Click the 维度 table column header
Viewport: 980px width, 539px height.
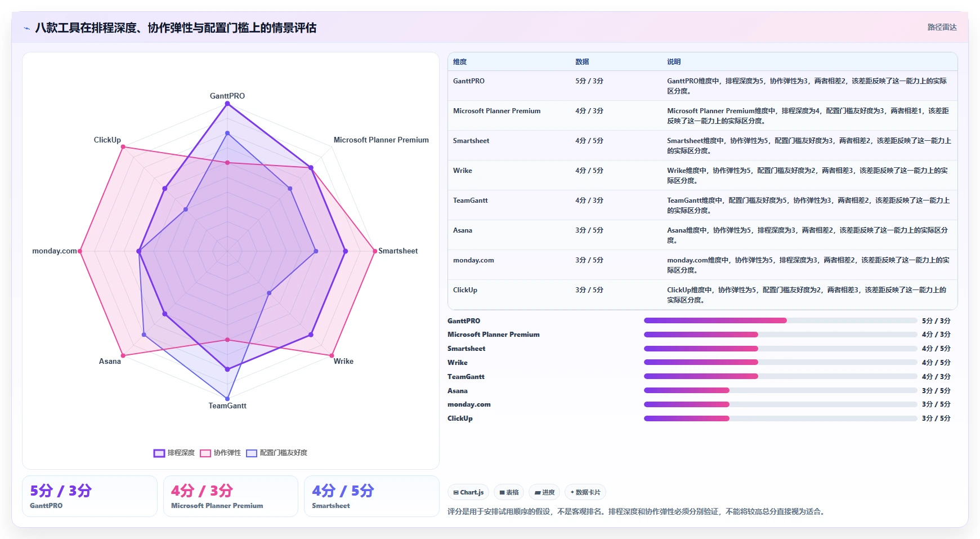coord(460,62)
